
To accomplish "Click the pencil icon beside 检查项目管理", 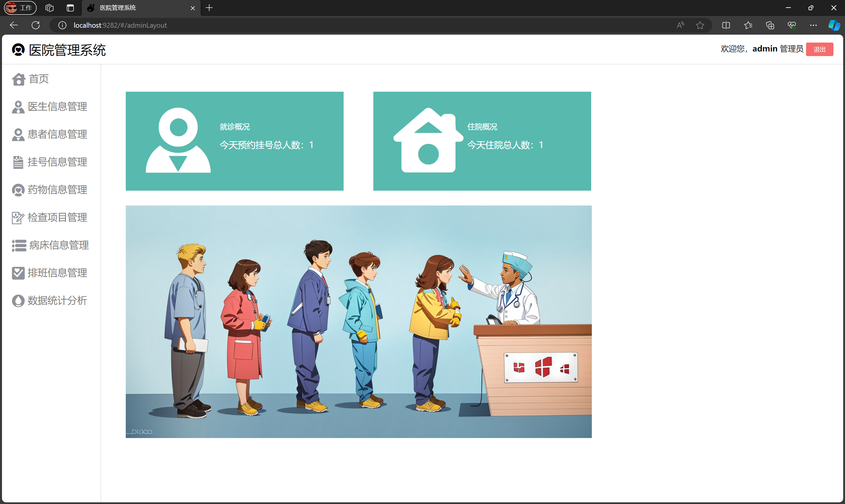I will tap(18, 218).
